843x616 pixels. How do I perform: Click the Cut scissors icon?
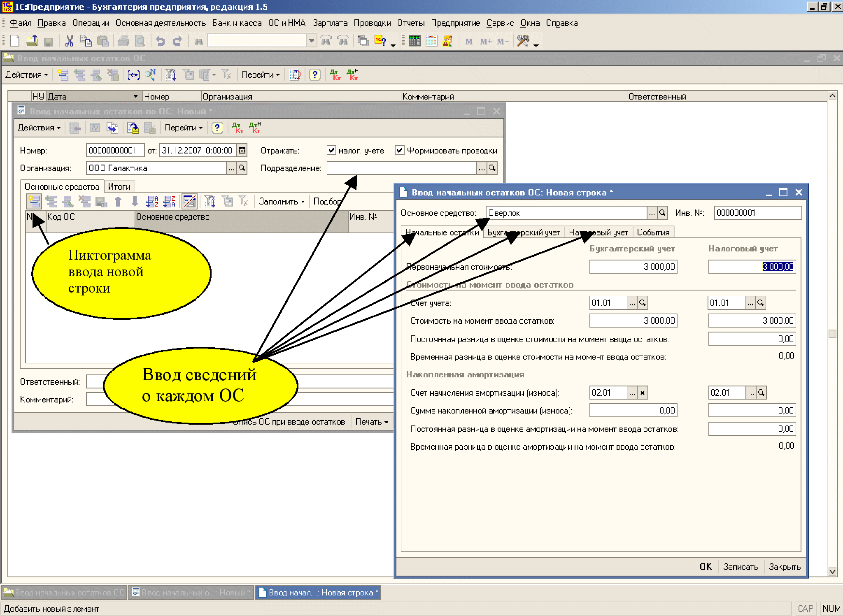click(x=69, y=41)
